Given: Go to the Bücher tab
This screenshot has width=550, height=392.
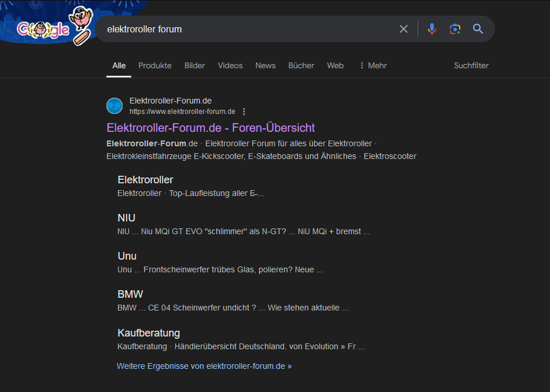Looking at the screenshot, I should [x=301, y=65].
